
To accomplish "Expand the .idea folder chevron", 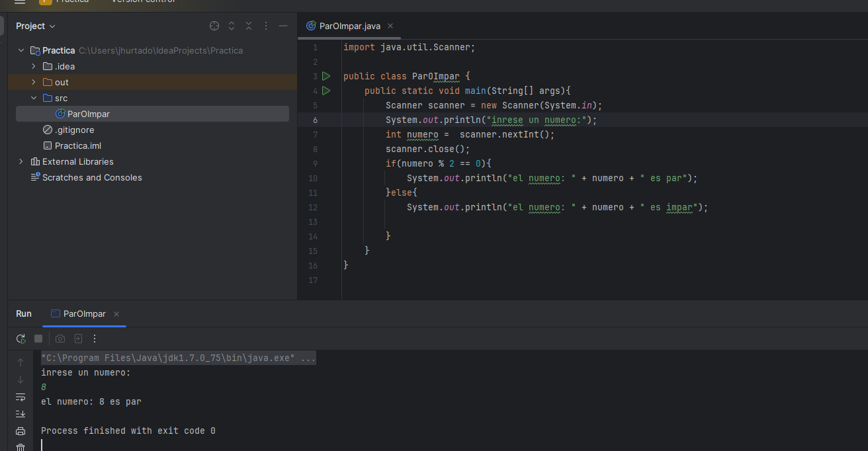I will 34,66.
